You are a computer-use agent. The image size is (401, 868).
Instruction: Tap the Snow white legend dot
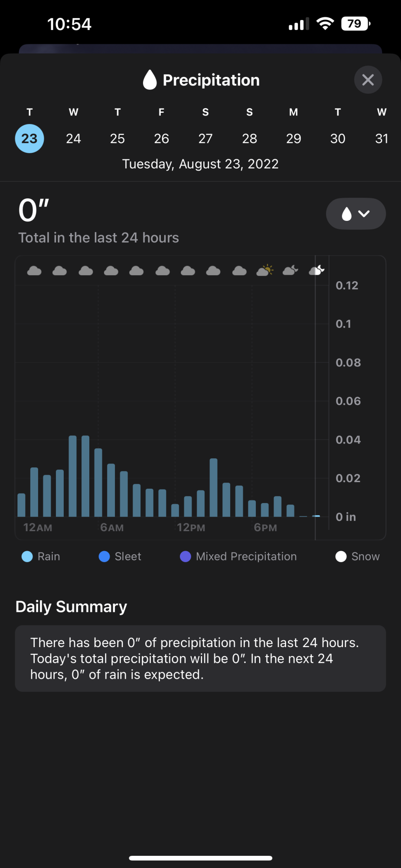click(x=341, y=556)
